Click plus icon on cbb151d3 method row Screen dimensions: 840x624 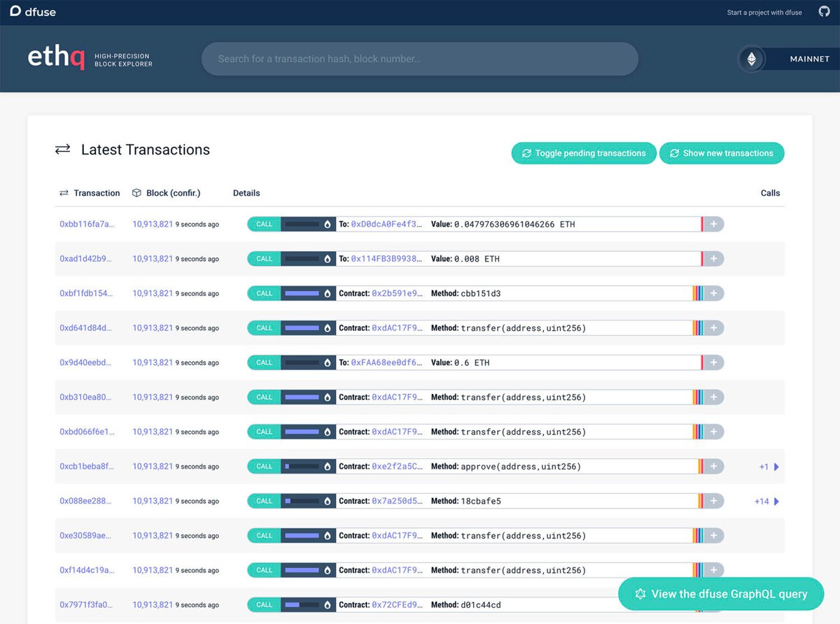pyautogui.click(x=713, y=294)
